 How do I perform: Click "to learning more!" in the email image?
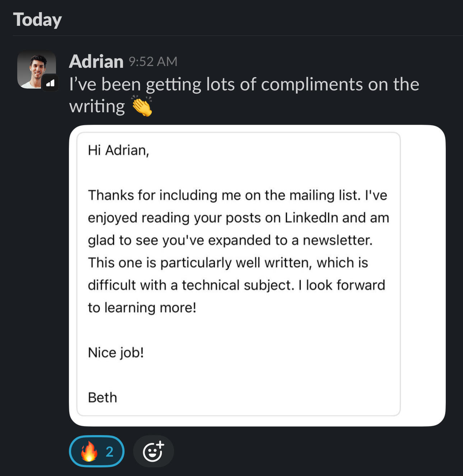point(142,308)
